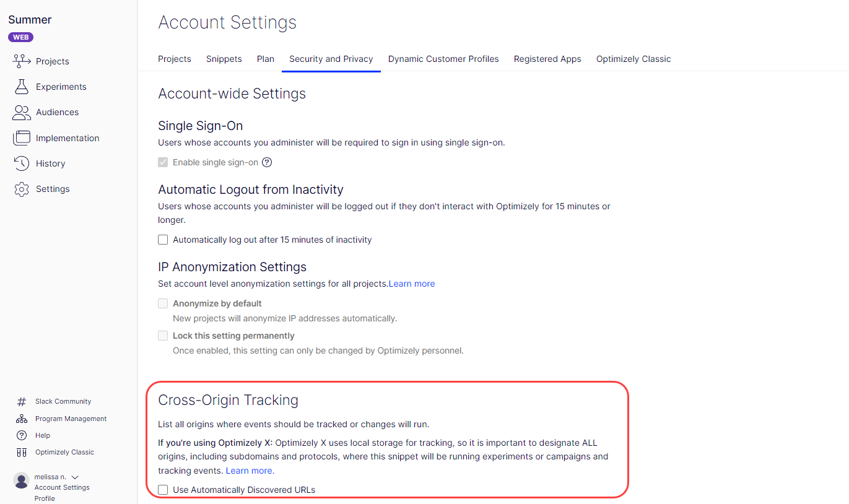
Task: Select the Experiments flask icon
Action: 20,86
